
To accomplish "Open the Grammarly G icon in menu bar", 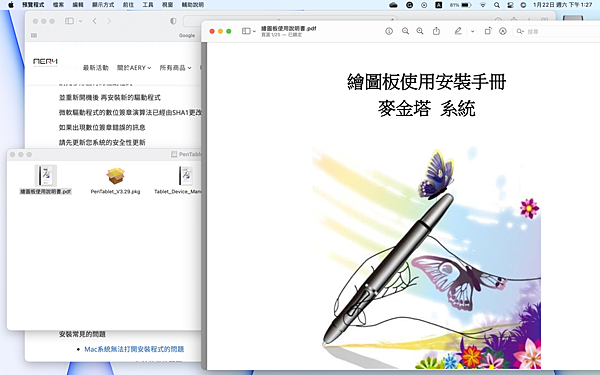I will (x=409, y=5).
